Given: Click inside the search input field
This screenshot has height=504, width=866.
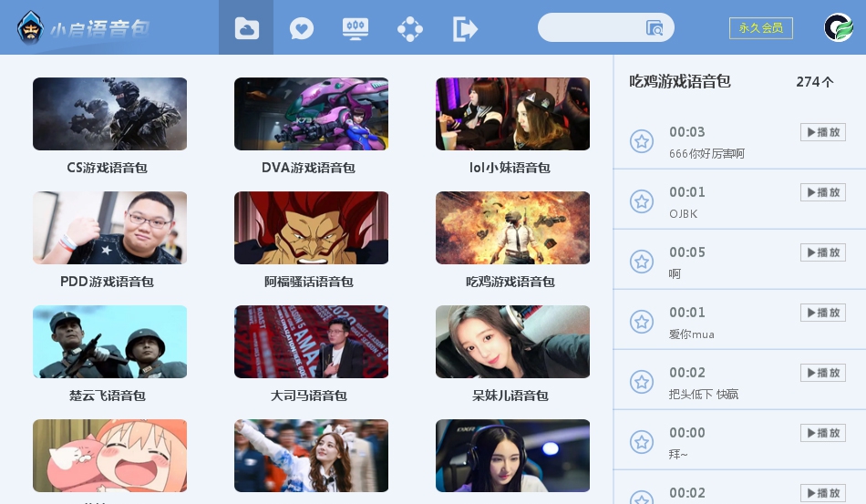Looking at the screenshot, I should [606, 27].
